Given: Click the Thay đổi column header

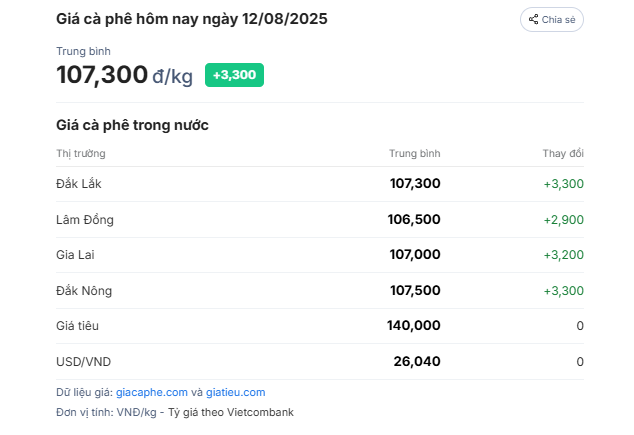Looking at the screenshot, I should (563, 154).
